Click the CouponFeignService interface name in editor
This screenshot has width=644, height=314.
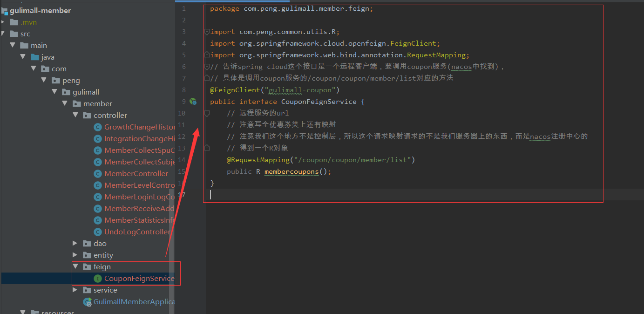(319, 102)
